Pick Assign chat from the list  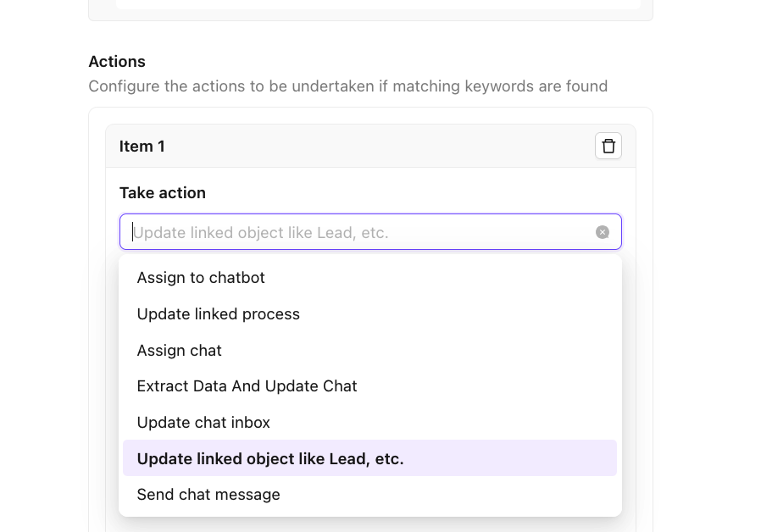[179, 351]
